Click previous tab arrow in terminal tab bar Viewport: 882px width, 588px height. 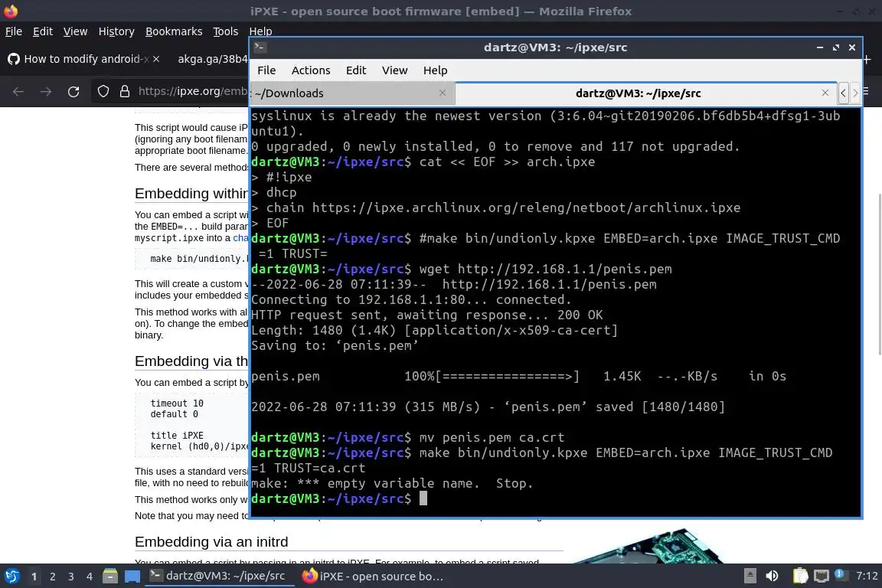click(x=843, y=93)
